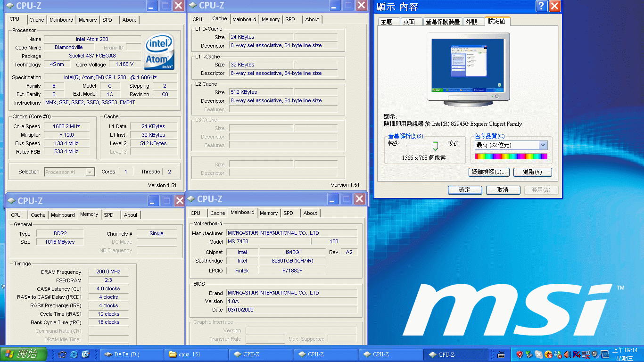Image resolution: width=644 pixels, height=362 pixels.
Task: Click the CAS# Latency value 4.0 clocks
Action: pos(108,288)
